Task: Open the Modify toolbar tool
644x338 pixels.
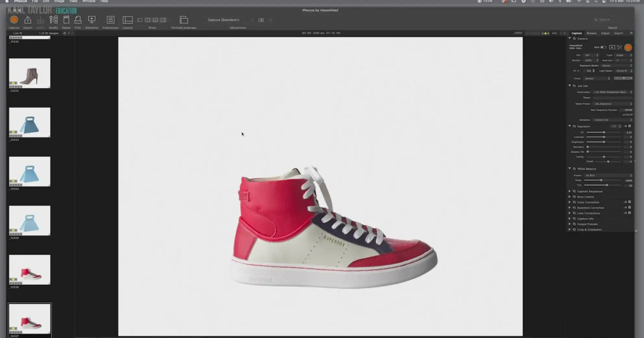Action: [53, 20]
